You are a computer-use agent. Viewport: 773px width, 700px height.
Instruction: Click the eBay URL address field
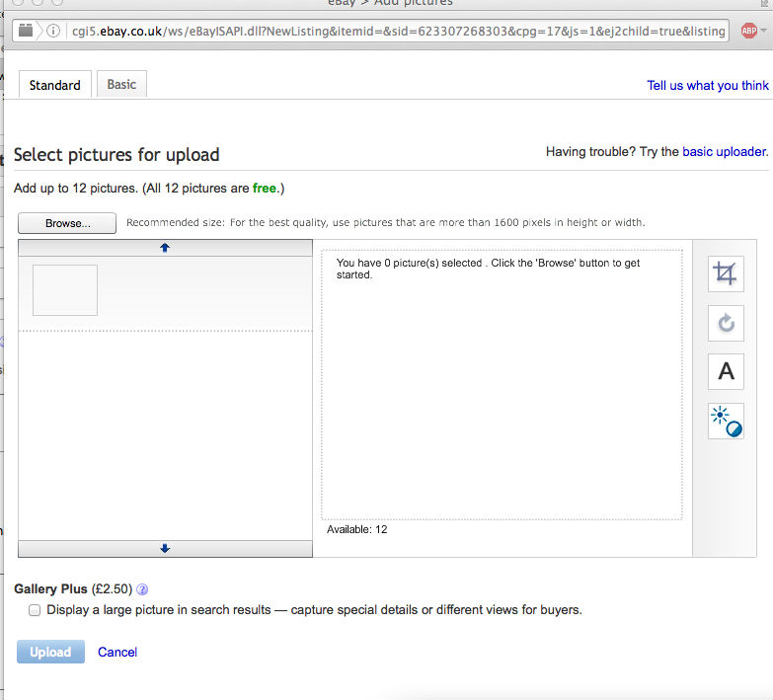(395, 31)
